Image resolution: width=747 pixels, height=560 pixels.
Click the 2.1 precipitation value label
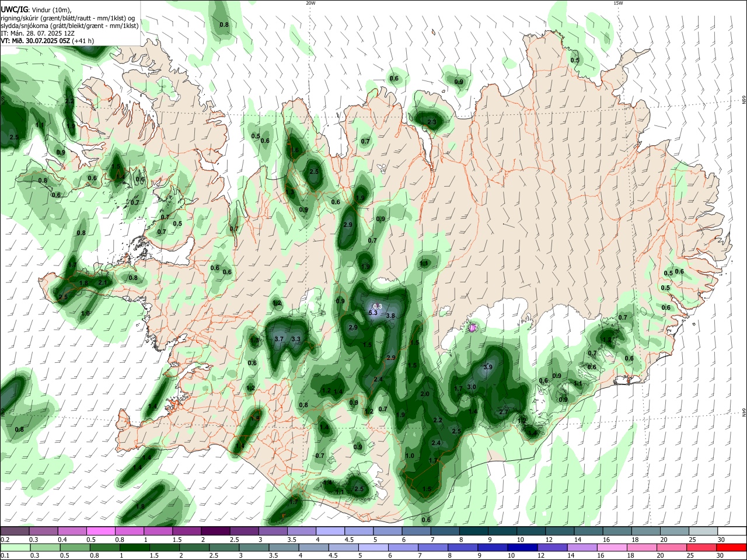pyautogui.click(x=103, y=282)
